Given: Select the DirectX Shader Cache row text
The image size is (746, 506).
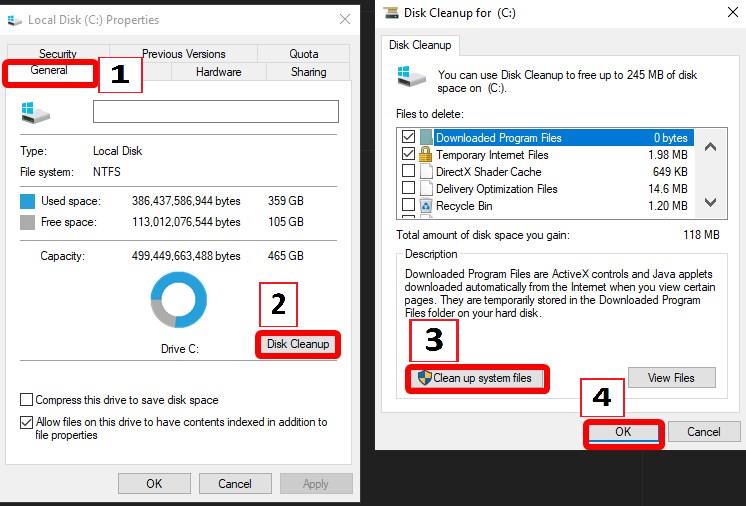Looking at the screenshot, I should (489, 172).
